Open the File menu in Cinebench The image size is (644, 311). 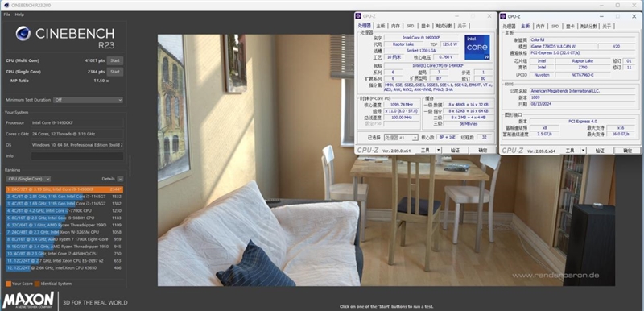click(x=6, y=15)
